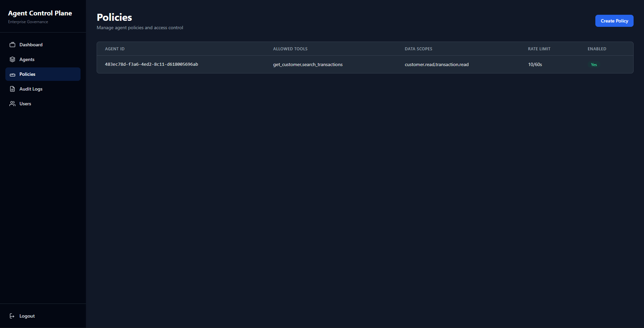
Task: Click the Users people icon
Action: [x=12, y=104]
